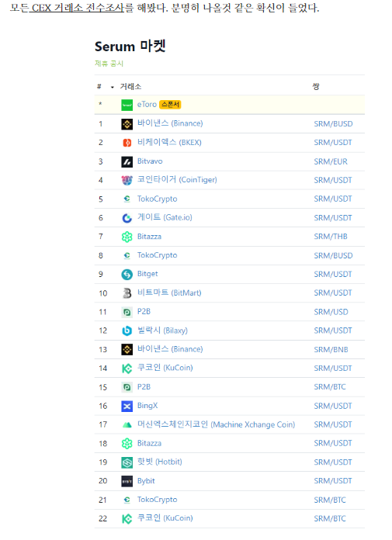Sort table using the # column arrow
The height and width of the screenshot is (540, 392).
pos(113,87)
